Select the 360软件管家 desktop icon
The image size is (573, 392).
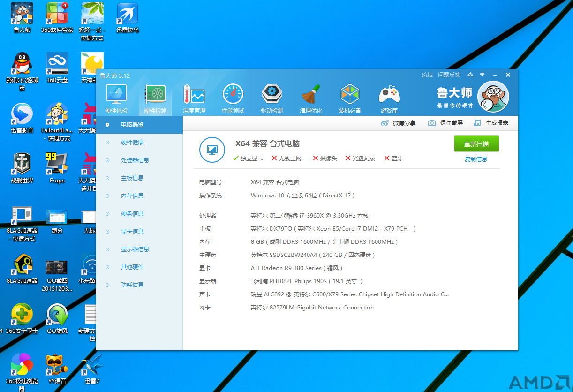tap(57, 18)
